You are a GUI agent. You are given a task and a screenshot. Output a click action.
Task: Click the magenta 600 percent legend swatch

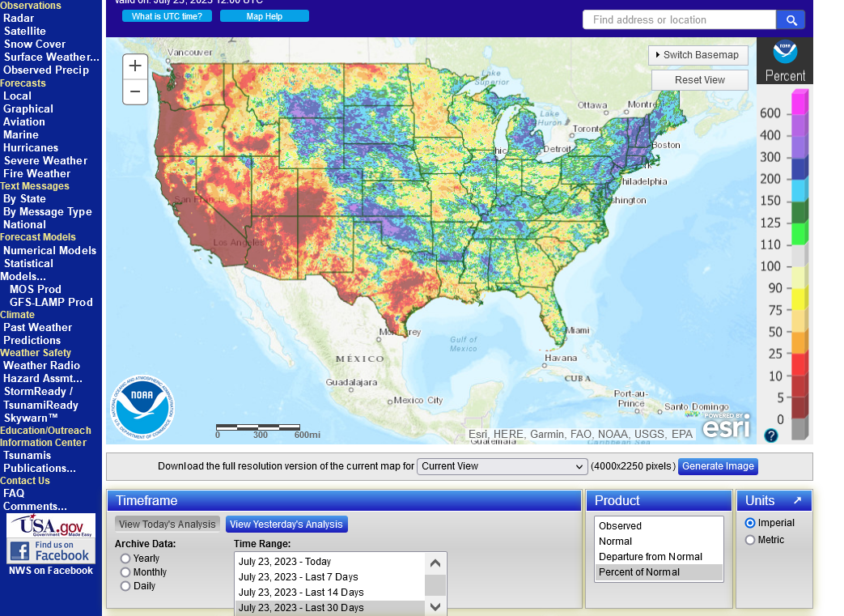pyautogui.click(x=799, y=102)
